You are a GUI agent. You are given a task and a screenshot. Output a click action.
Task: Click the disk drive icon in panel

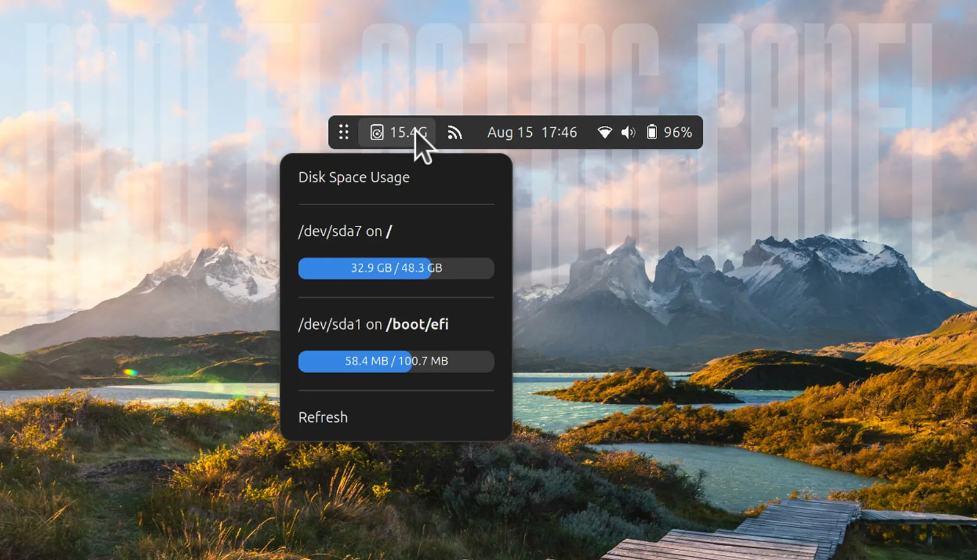click(377, 132)
